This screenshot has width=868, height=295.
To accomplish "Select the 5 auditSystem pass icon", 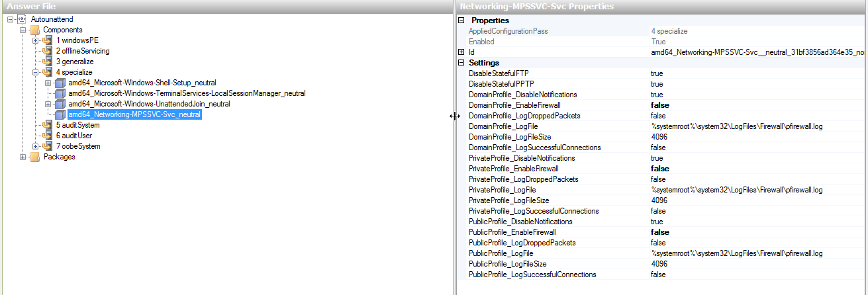I will click(x=47, y=125).
